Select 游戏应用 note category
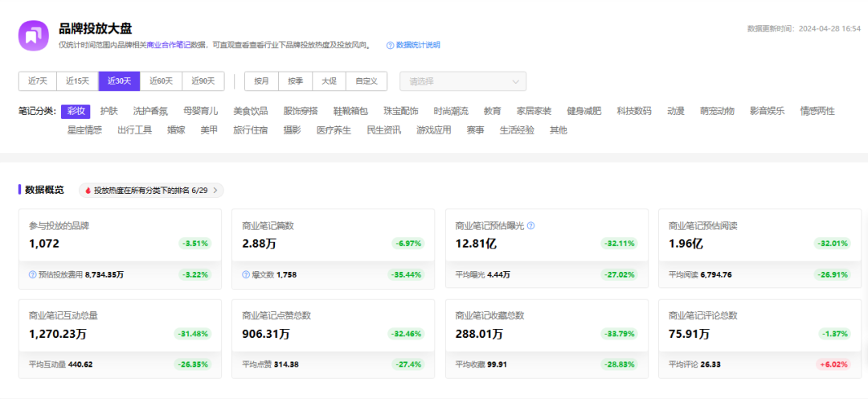868x399 pixels. 434,130
